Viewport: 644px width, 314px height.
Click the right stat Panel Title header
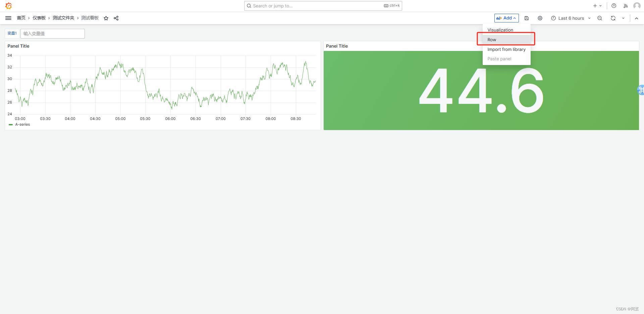coord(337,46)
